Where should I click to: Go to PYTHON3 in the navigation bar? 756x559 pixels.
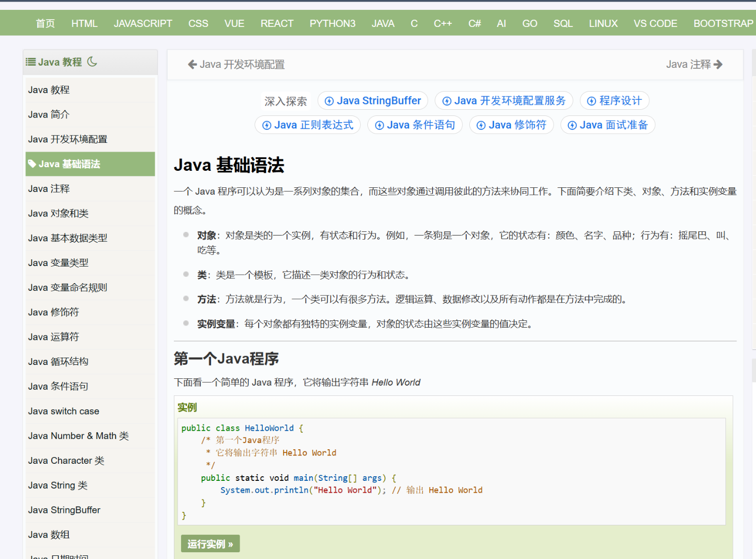point(332,23)
